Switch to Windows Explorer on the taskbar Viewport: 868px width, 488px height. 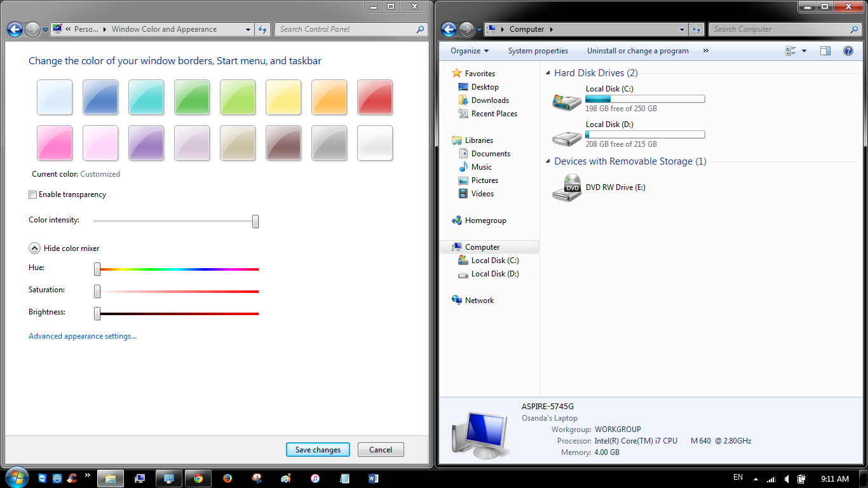point(111,478)
